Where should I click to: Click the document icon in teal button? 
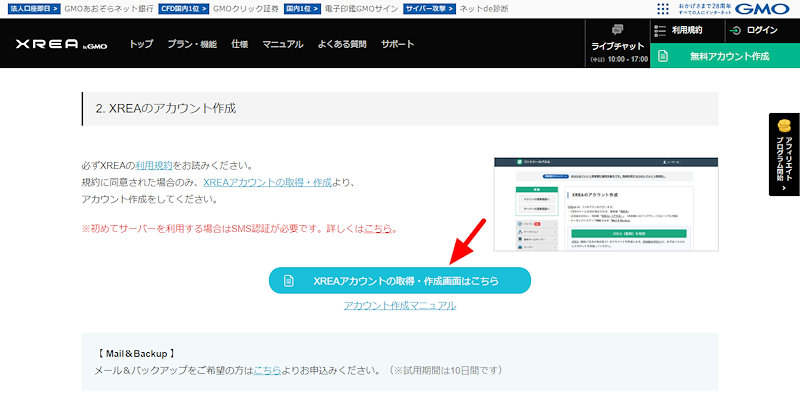pos(288,281)
